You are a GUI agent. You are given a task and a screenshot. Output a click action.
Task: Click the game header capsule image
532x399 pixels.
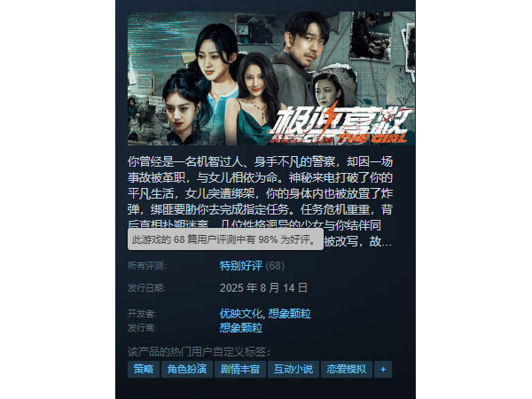[271, 78]
